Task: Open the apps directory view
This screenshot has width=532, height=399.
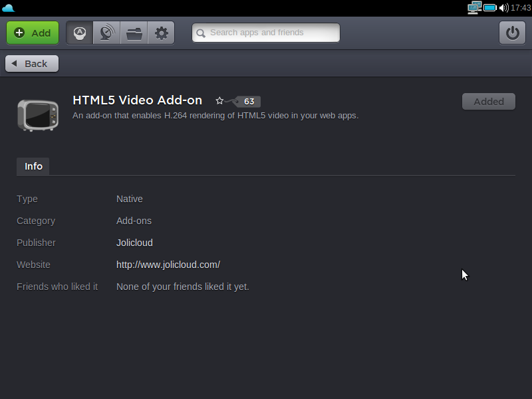Action: coord(79,33)
